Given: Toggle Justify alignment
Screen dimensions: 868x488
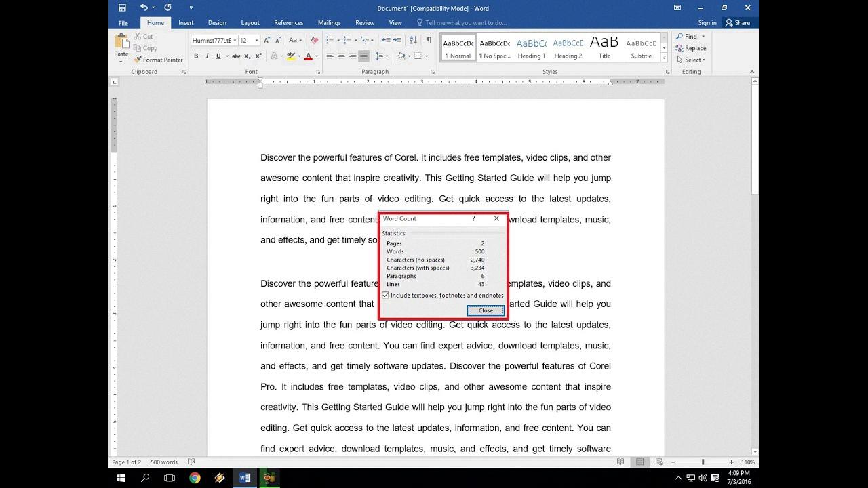Looking at the screenshot, I should [x=364, y=56].
